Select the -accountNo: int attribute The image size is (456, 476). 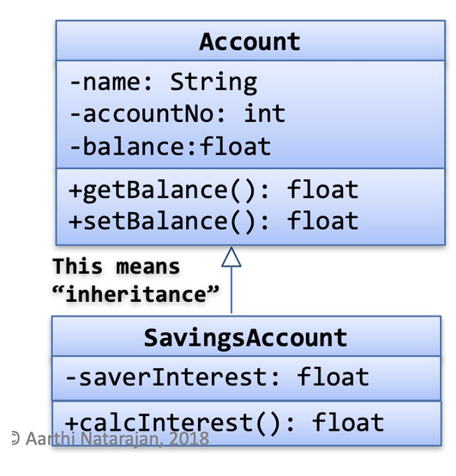177,114
